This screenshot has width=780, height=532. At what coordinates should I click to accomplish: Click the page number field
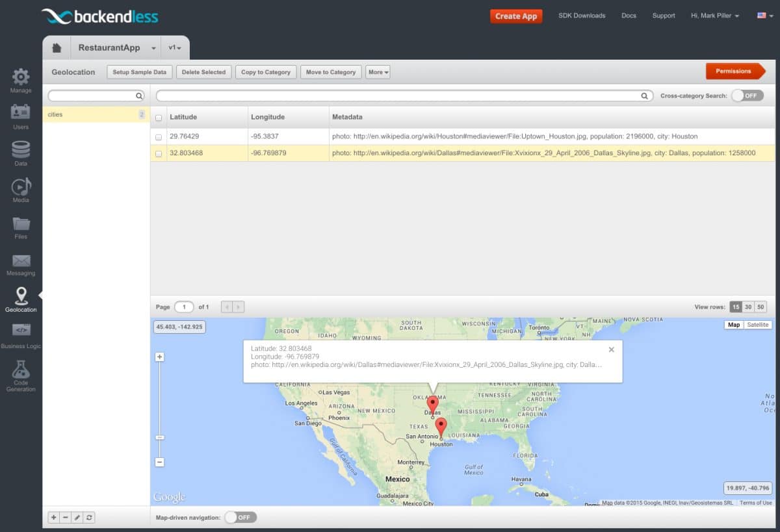184,307
